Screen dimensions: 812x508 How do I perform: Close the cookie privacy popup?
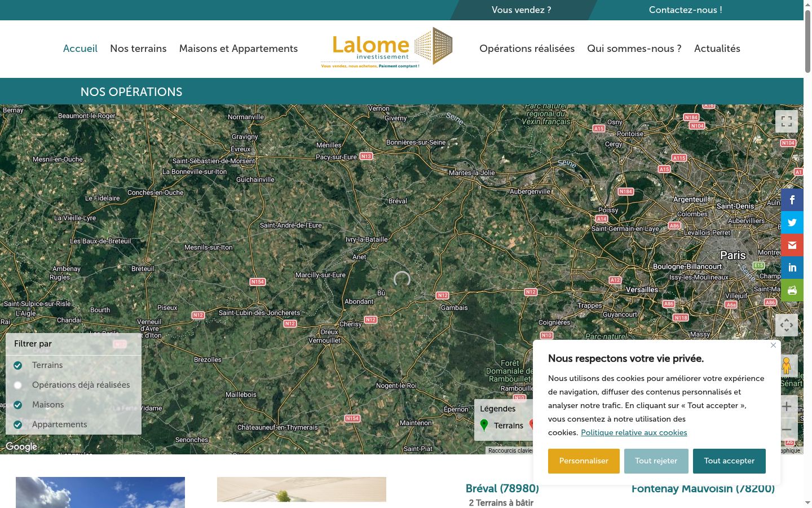click(773, 345)
